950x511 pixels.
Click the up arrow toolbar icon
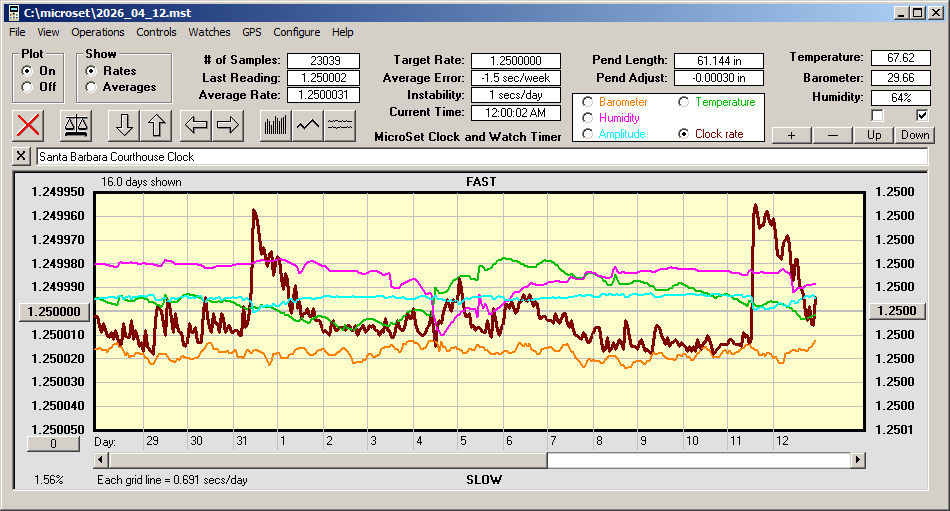coord(158,125)
